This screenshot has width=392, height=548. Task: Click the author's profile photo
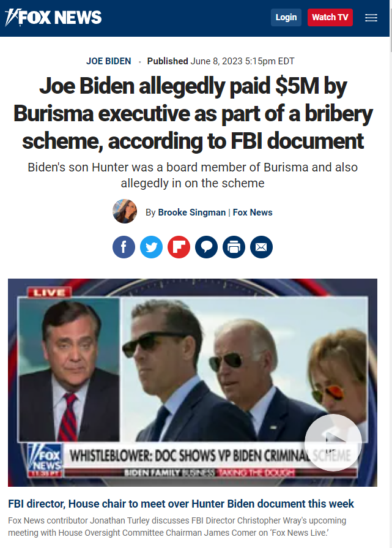(x=125, y=211)
